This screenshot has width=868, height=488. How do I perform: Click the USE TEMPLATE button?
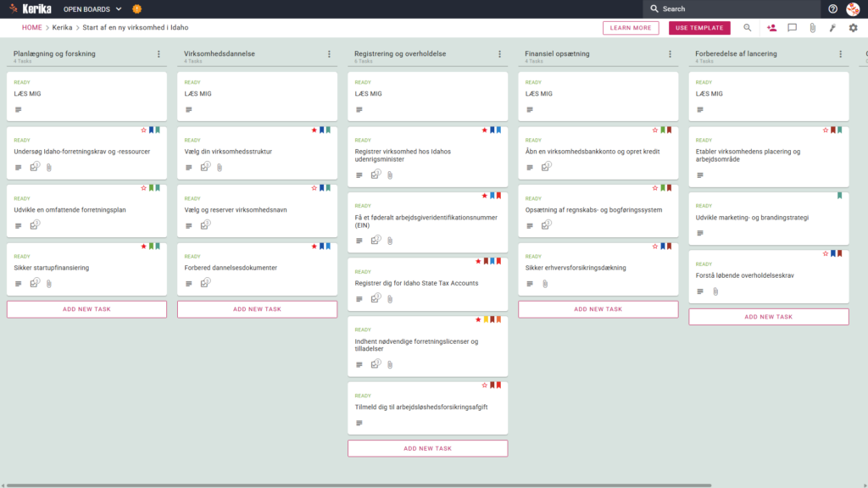coord(699,28)
